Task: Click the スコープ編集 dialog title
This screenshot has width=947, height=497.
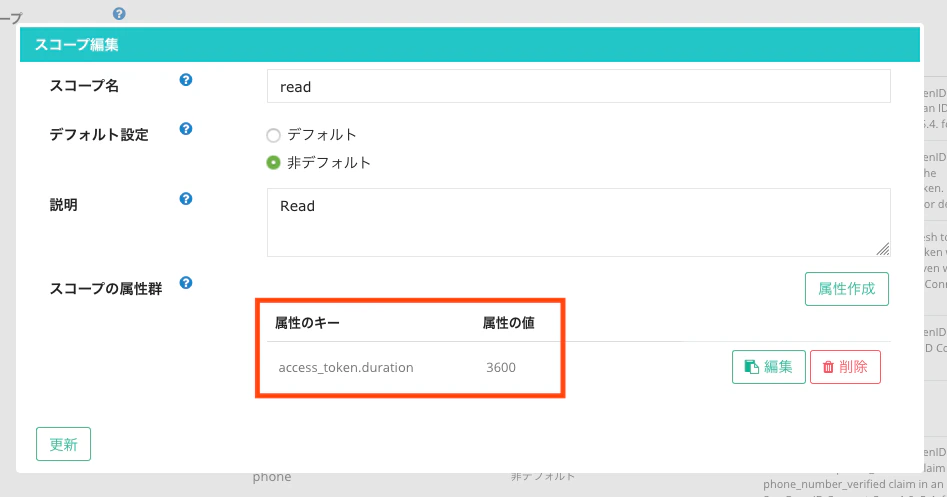Action: tap(76, 45)
